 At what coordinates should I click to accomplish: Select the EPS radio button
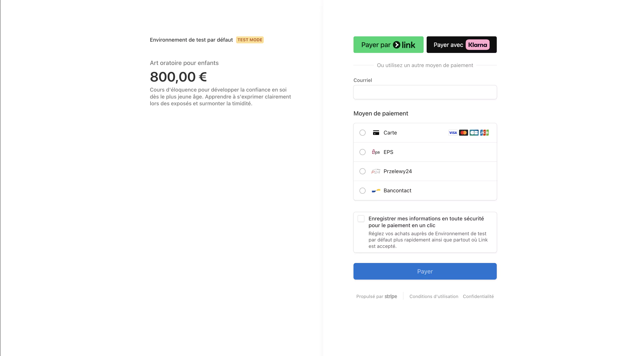click(362, 152)
